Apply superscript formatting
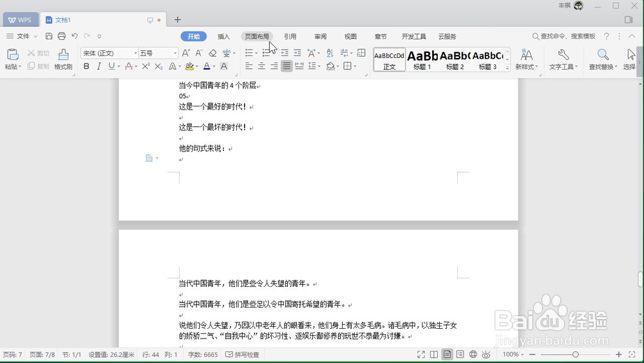The image size is (644, 363). (146, 66)
